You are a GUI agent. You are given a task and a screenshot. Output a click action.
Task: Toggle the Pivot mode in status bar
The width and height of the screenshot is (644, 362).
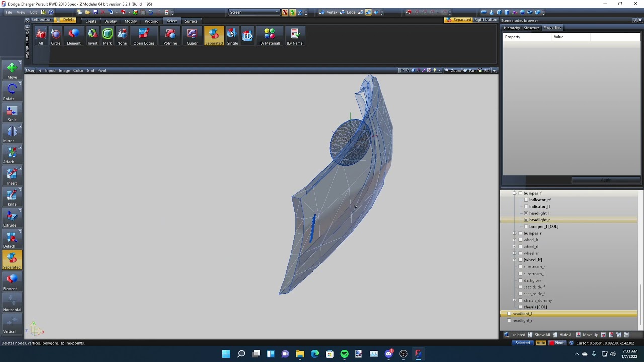click(x=557, y=343)
